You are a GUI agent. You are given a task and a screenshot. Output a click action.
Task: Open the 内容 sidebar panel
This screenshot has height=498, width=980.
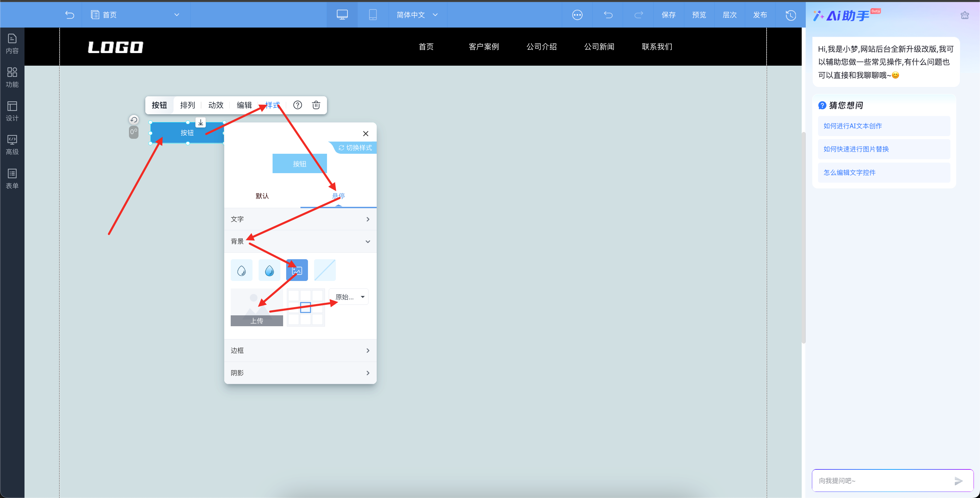pos(12,44)
